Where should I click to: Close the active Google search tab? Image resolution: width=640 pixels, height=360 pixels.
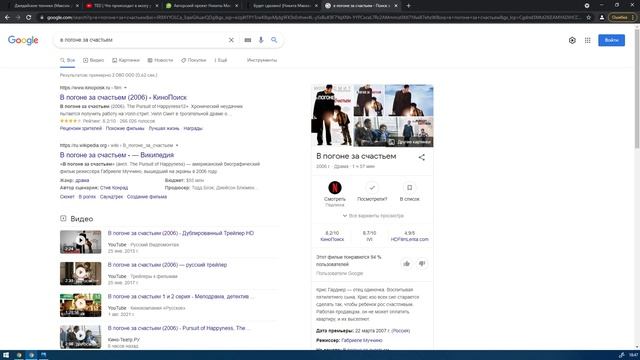tap(396, 6)
